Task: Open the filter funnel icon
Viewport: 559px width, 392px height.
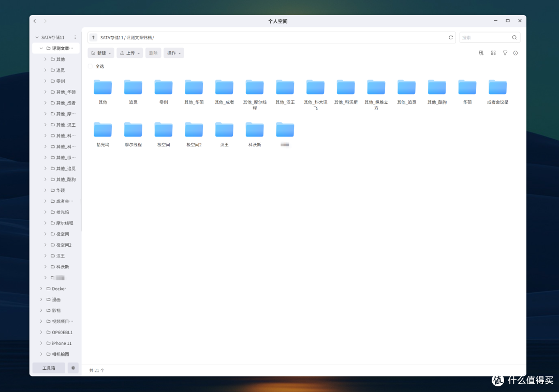Action: [505, 53]
